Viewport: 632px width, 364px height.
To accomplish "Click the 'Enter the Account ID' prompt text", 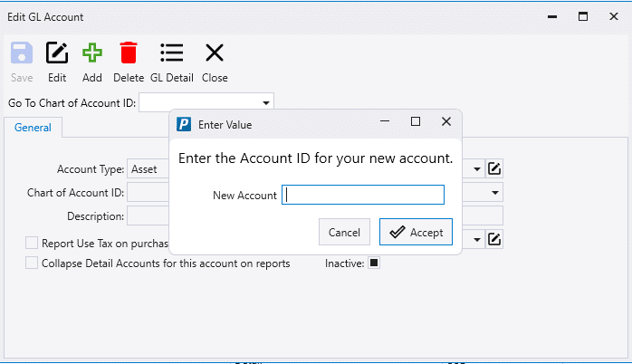I will [x=316, y=158].
